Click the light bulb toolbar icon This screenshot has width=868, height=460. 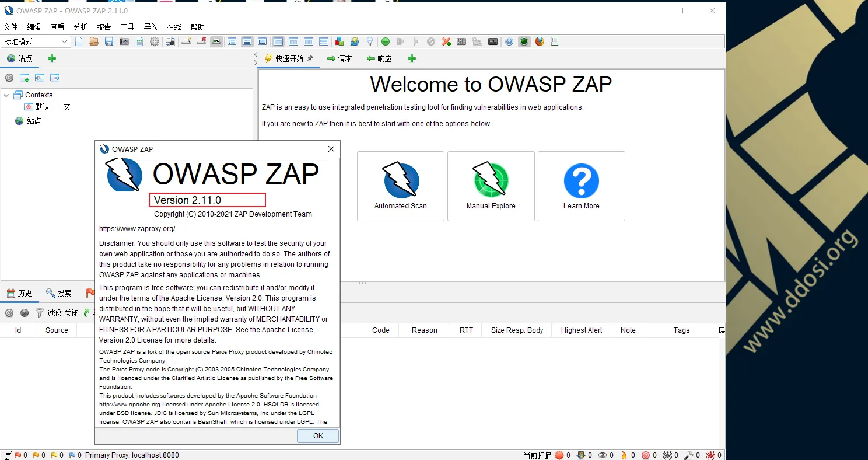(369, 41)
